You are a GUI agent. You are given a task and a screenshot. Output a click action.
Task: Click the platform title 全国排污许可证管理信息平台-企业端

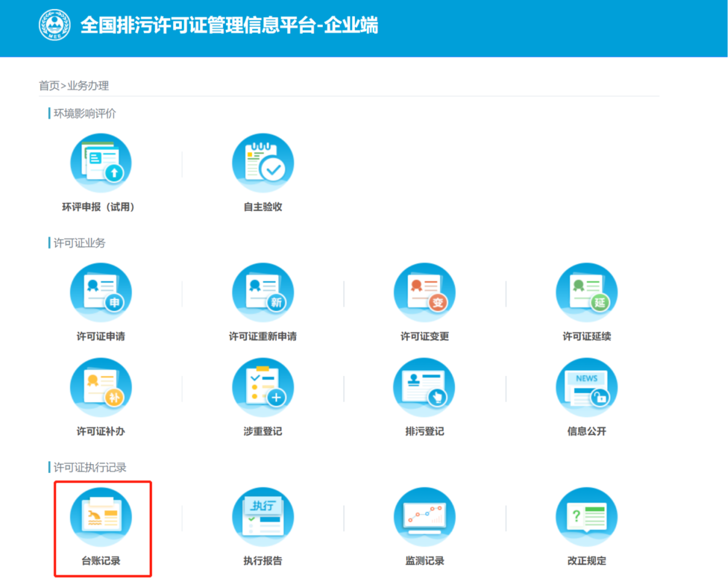click(x=229, y=25)
